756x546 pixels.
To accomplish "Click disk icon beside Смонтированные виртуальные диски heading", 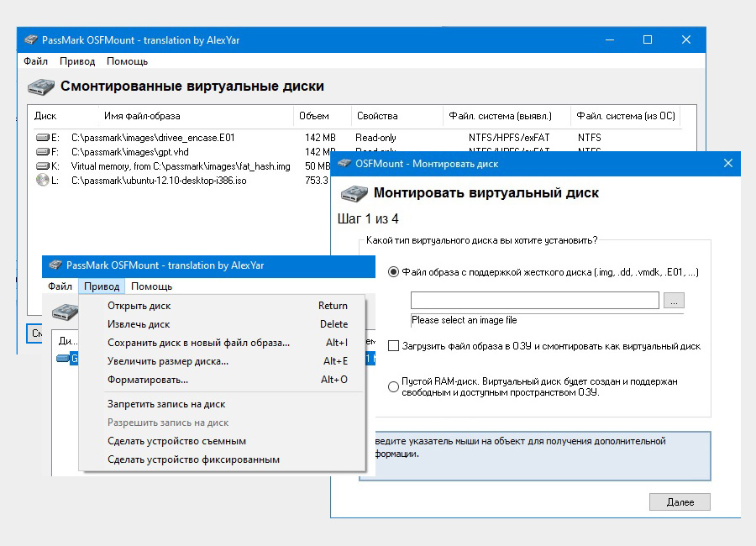I will 41,87.
